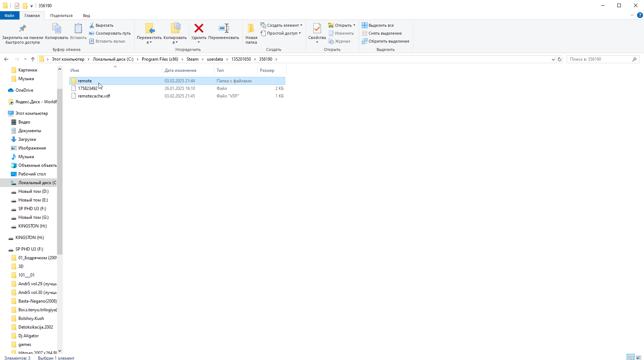Expand userdata breadcrumb chevron

pyautogui.click(x=227, y=59)
